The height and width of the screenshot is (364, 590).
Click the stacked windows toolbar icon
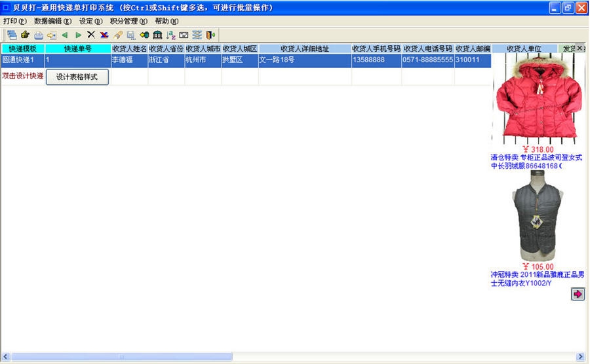pyautogui.click(x=12, y=35)
